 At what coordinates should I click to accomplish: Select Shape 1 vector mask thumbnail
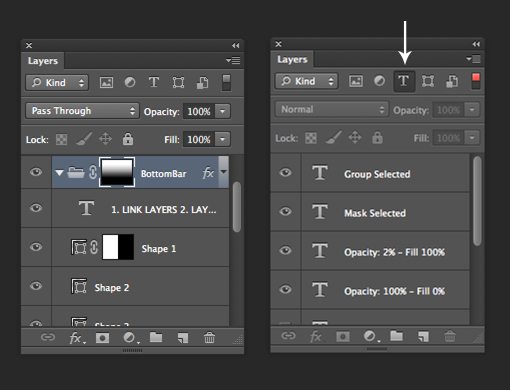(118, 247)
